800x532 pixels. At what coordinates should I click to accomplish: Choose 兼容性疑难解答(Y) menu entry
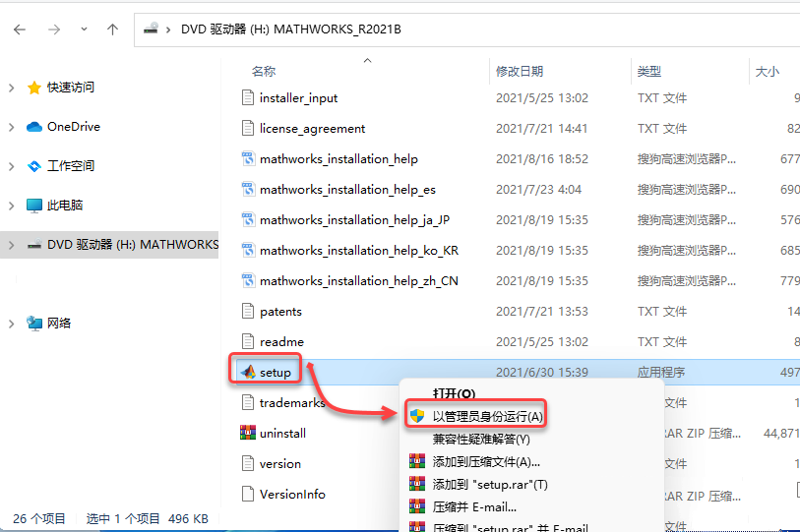point(481,440)
